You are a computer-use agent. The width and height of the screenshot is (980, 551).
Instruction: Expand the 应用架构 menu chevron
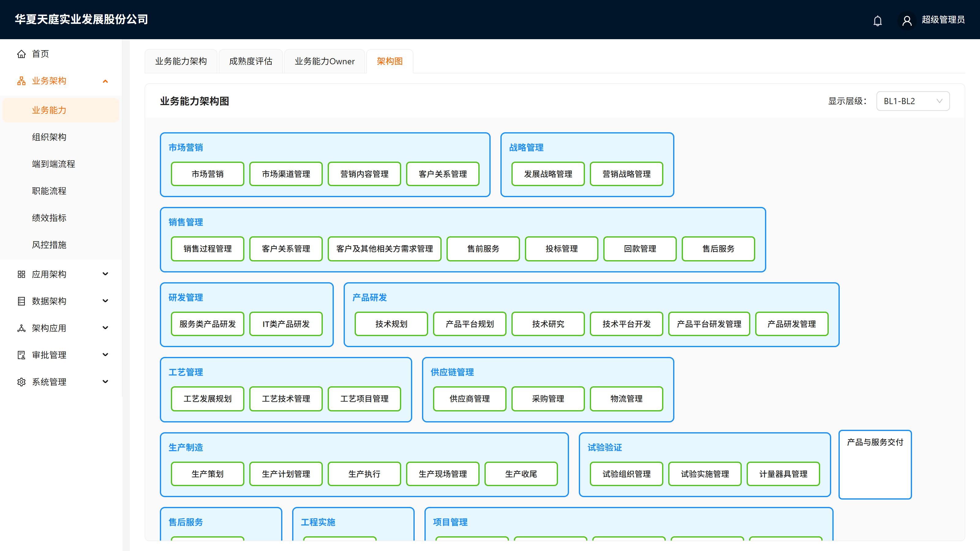(x=105, y=274)
